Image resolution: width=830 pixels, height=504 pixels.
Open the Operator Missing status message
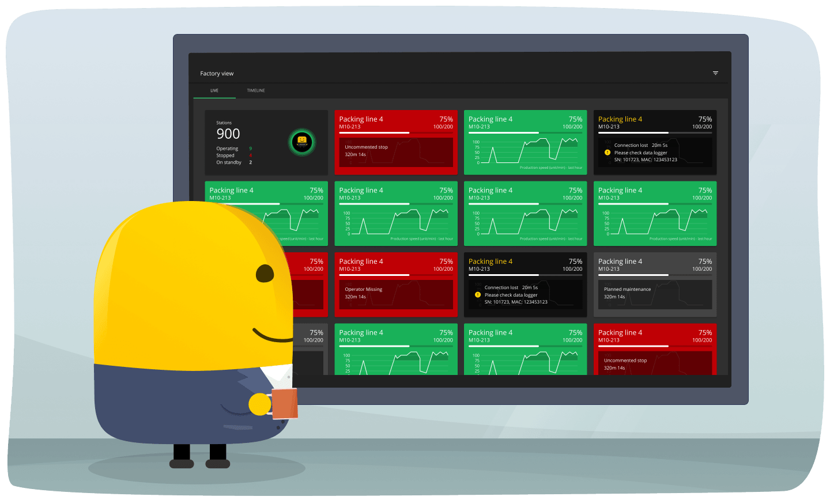(363, 289)
